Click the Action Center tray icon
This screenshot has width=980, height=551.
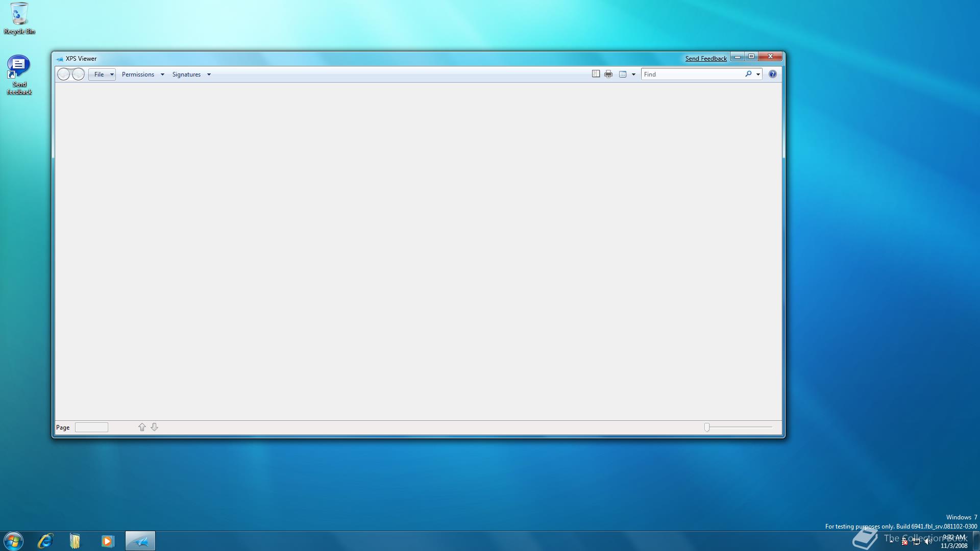coord(904,541)
